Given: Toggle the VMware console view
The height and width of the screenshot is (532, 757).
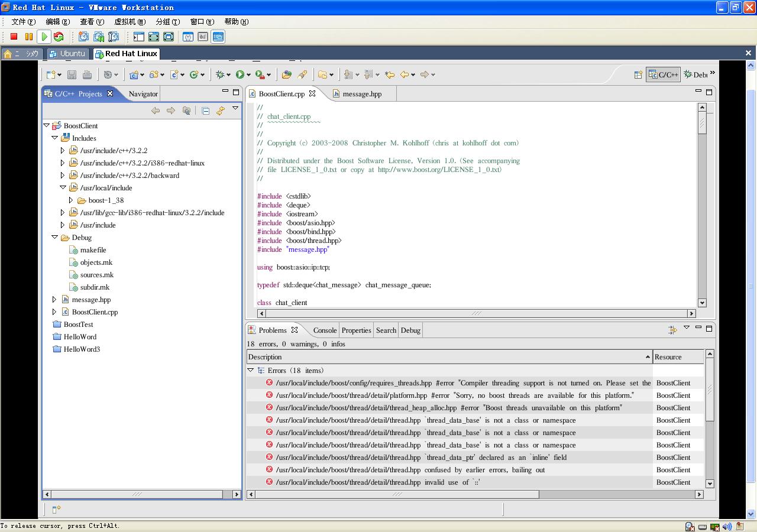Looking at the screenshot, I should point(218,37).
